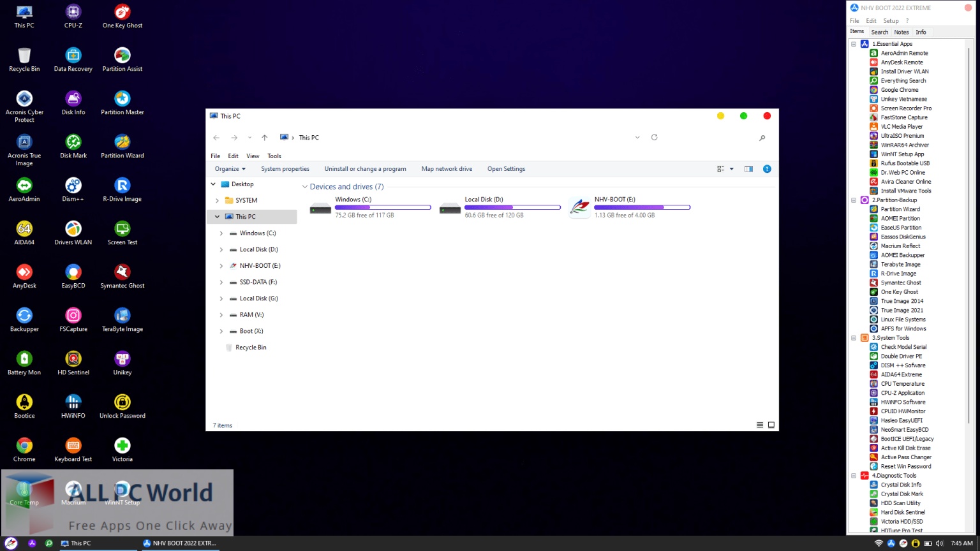Select NHV-BOOT (E:) drive tile

tap(630, 208)
